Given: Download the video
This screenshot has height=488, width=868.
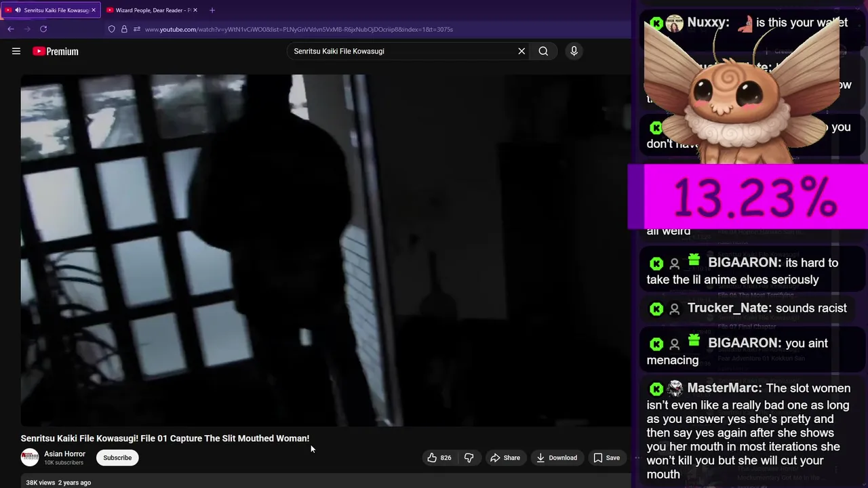Looking at the screenshot, I should point(557,457).
